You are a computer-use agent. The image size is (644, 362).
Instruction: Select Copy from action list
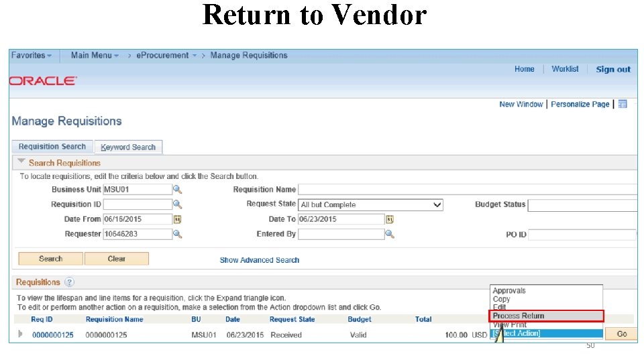502,299
